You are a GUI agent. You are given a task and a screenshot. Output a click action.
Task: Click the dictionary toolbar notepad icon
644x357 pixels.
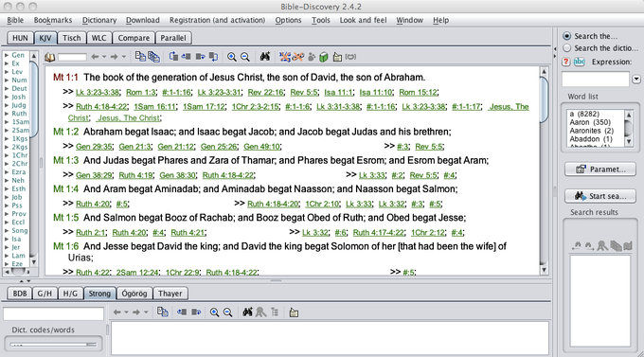[294, 312]
